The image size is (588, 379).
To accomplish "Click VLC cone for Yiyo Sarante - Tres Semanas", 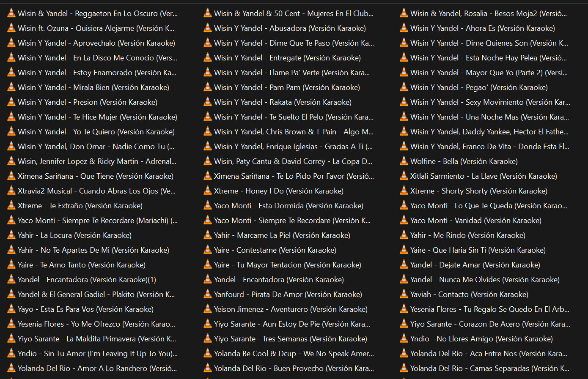I will pyautogui.click(x=208, y=338).
